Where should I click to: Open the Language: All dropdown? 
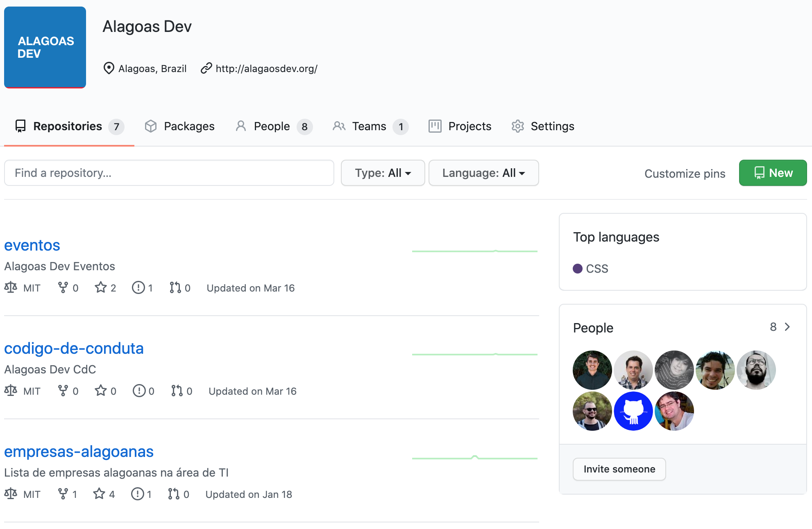483,173
